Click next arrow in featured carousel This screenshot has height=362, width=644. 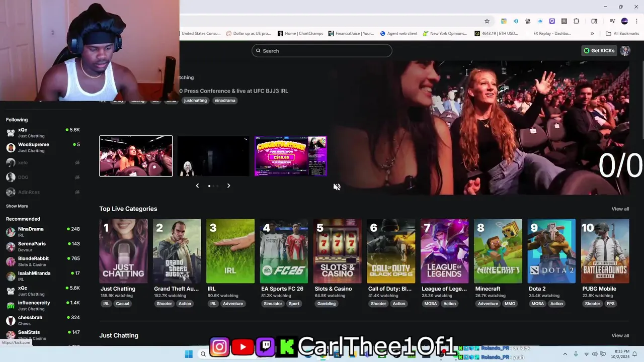(x=228, y=186)
